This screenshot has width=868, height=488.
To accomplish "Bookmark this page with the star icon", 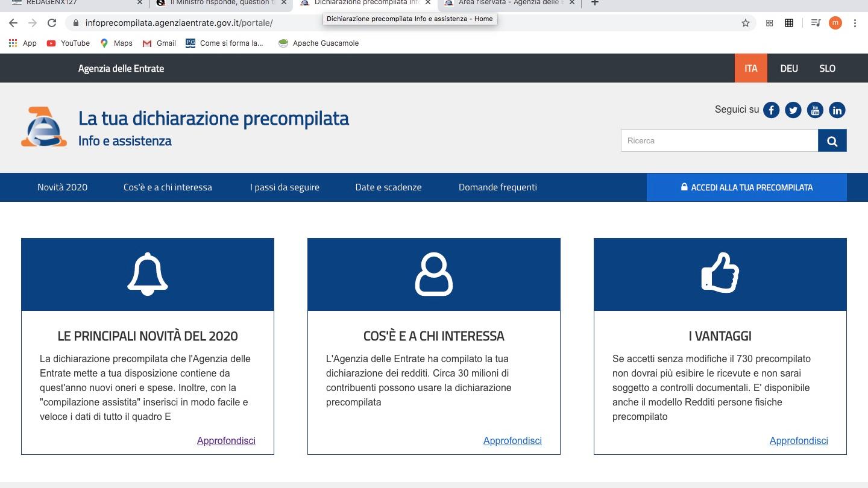I will click(x=746, y=23).
